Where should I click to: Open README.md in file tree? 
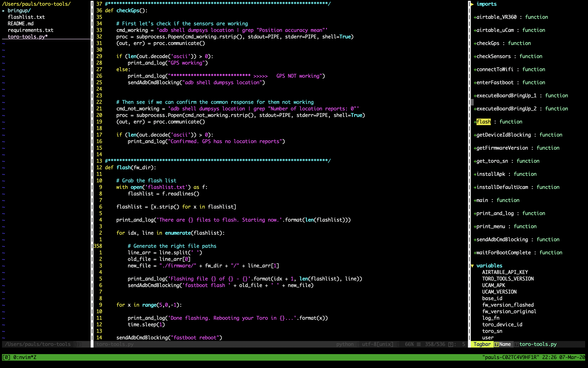pos(21,24)
